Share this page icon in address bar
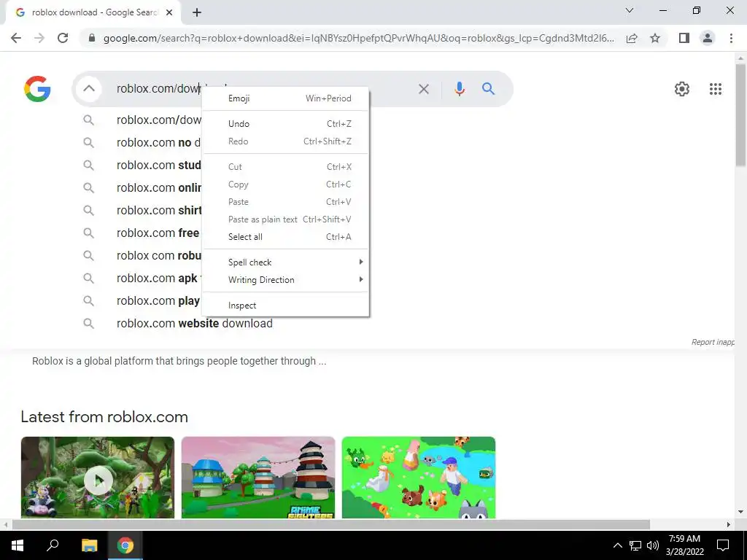 632,38
